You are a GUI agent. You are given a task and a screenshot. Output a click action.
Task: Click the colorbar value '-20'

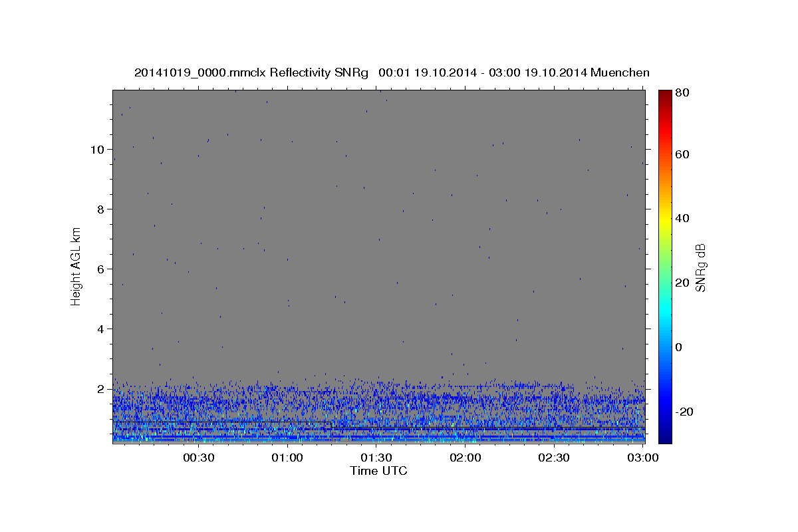[685, 412]
